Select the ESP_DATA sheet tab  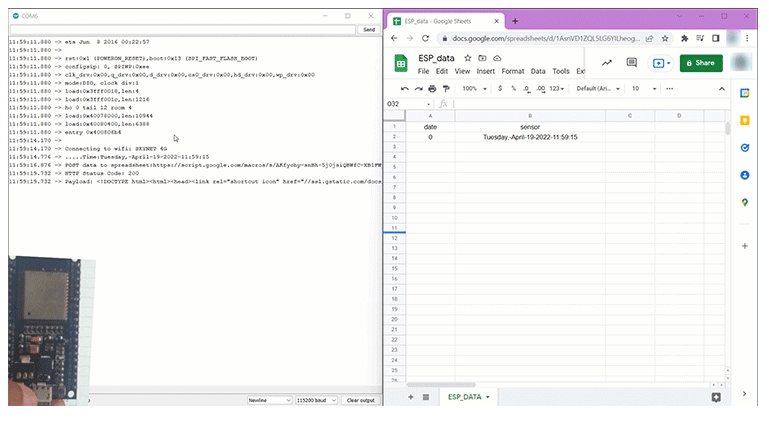coord(470,397)
